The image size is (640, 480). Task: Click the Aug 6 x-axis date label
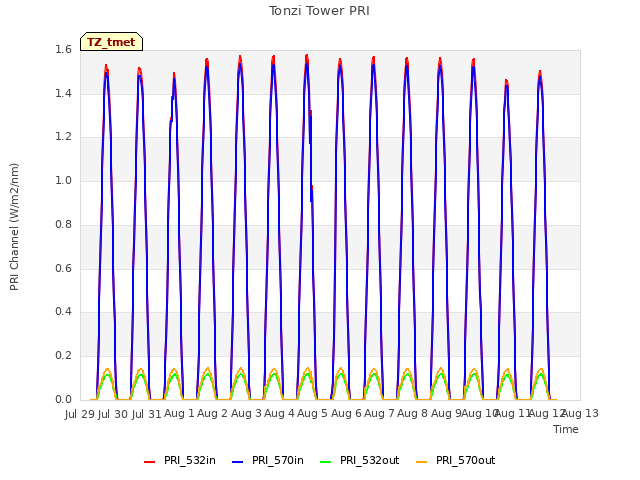[346, 414]
